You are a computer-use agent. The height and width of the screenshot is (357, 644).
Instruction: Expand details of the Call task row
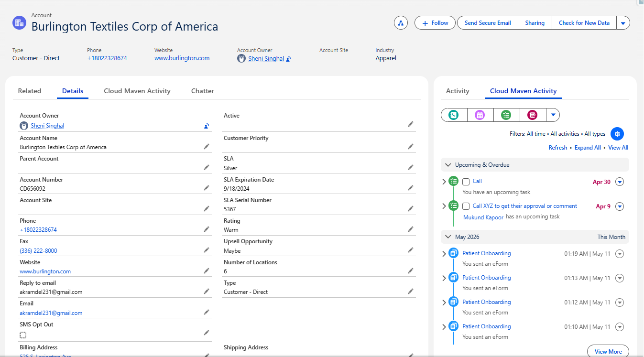[444, 182]
